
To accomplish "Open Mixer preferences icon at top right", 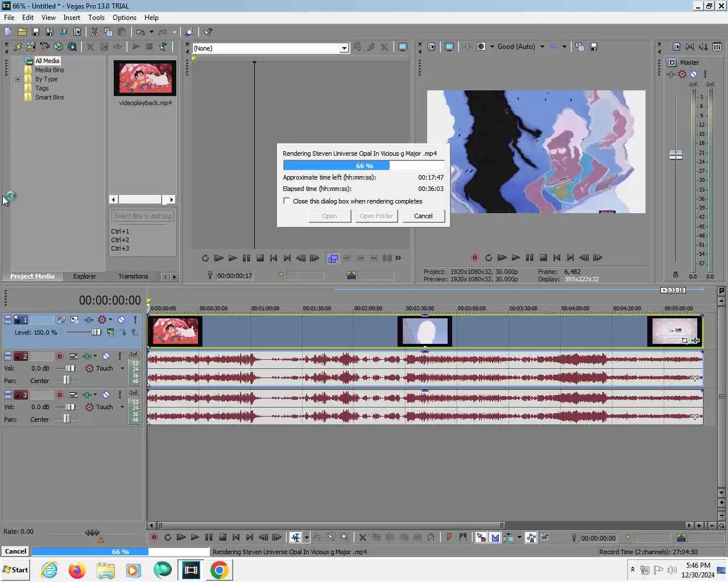I will (x=676, y=47).
